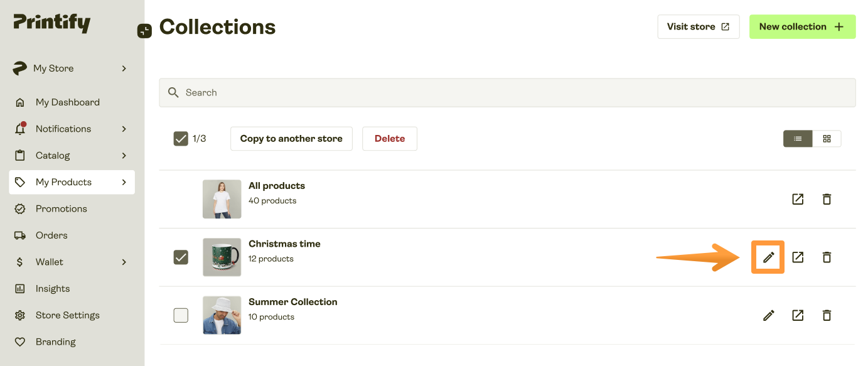
Task: Select the edit pencil for Summer Collection
Action: [x=768, y=315]
